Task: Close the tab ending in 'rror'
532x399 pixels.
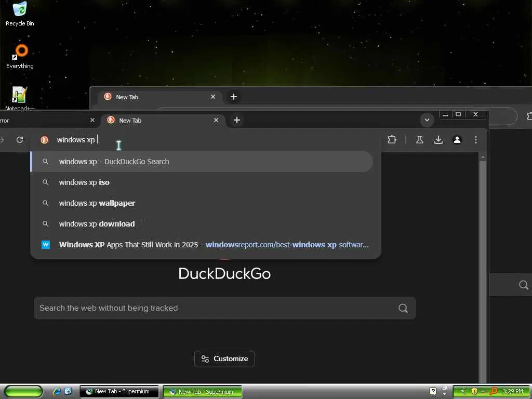Action: coord(92,120)
